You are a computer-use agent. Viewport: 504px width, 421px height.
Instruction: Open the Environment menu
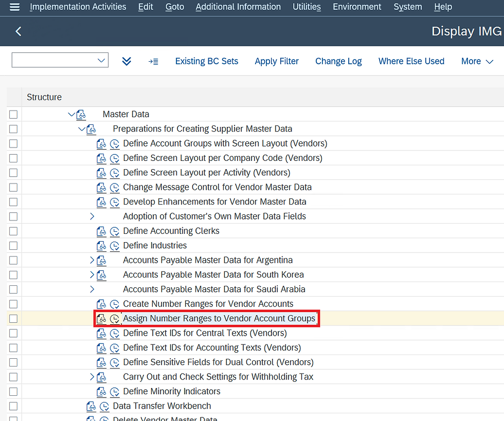point(357,7)
